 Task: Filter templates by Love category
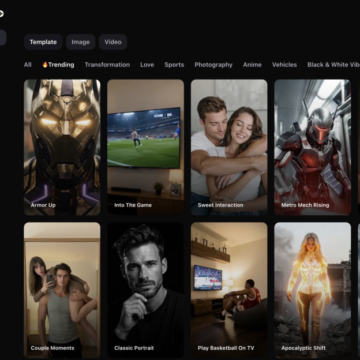[x=147, y=65]
